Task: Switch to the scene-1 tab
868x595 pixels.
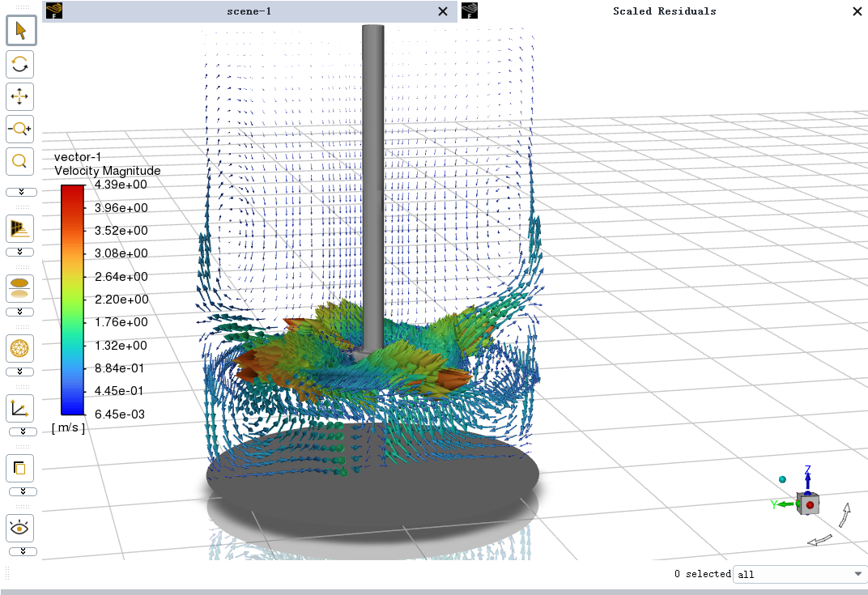Action: pyautogui.click(x=249, y=11)
